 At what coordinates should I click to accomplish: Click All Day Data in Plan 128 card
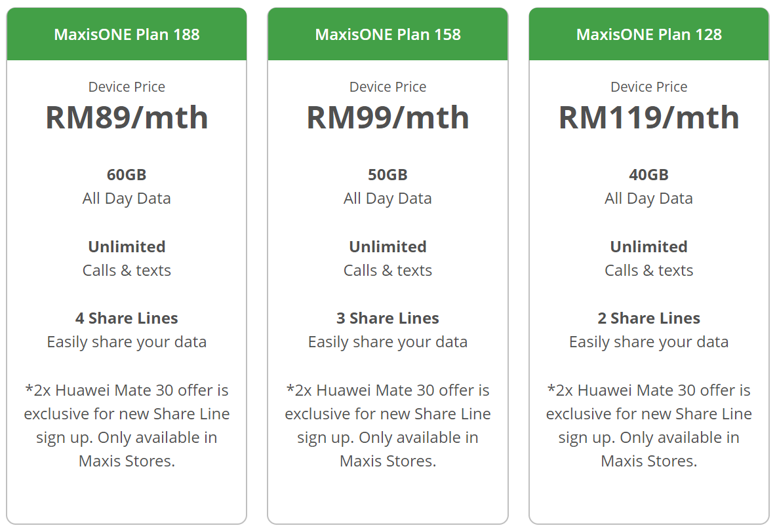[648, 199]
